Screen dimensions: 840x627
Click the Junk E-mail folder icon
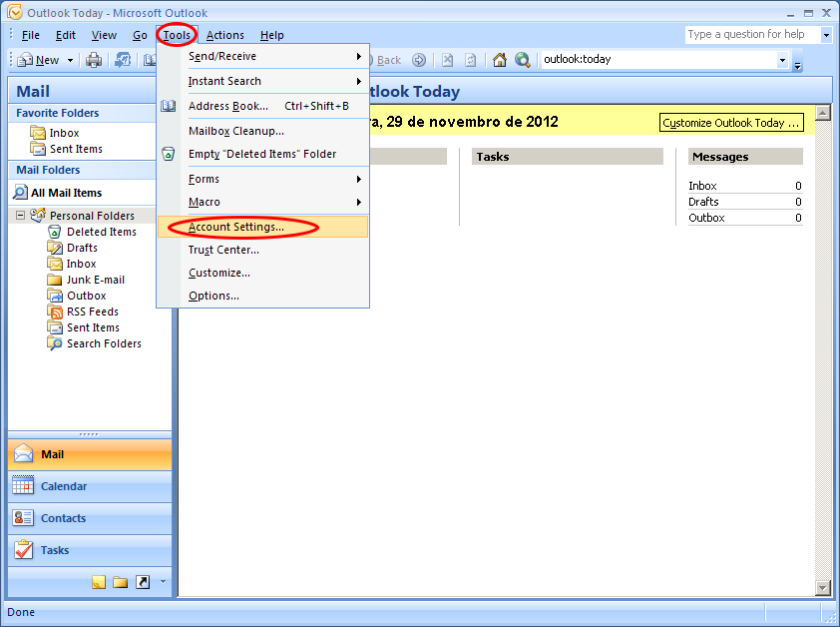tap(55, 280)
